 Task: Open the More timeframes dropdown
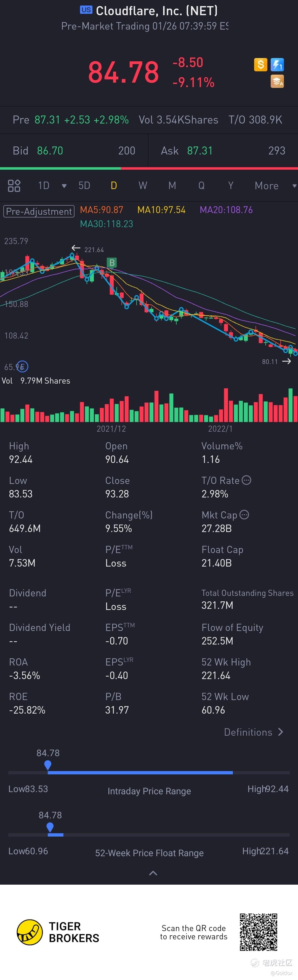point(276,186)
